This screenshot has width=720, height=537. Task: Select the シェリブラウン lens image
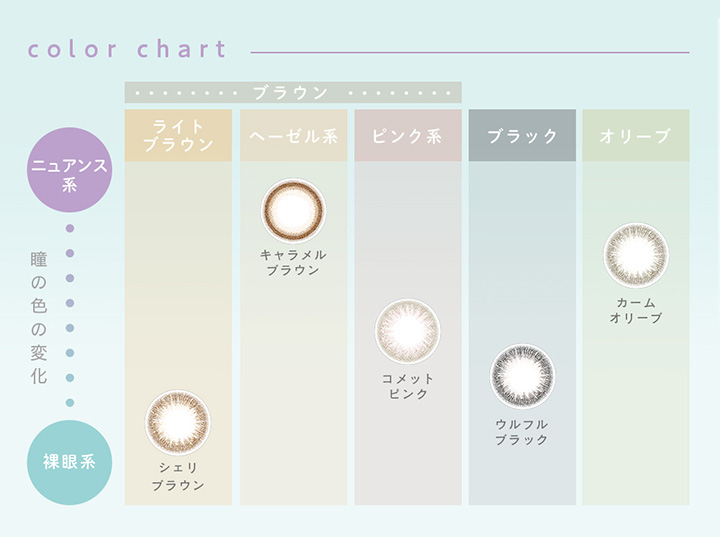[x=178, y=423]
